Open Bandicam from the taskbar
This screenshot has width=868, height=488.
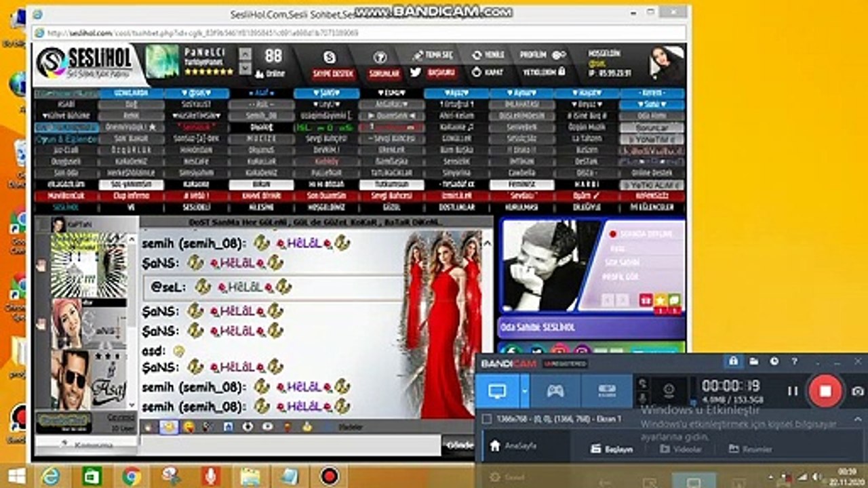pyautogui.click(x=329, y=476)
